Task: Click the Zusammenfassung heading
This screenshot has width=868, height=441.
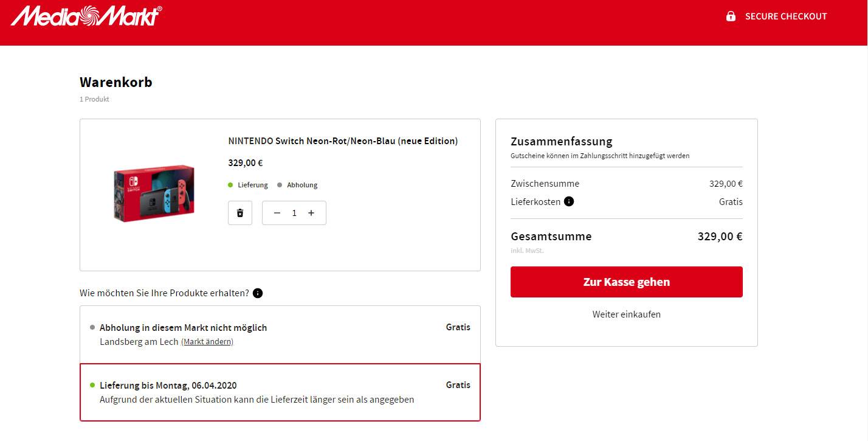Action: (x=562, y=142)
